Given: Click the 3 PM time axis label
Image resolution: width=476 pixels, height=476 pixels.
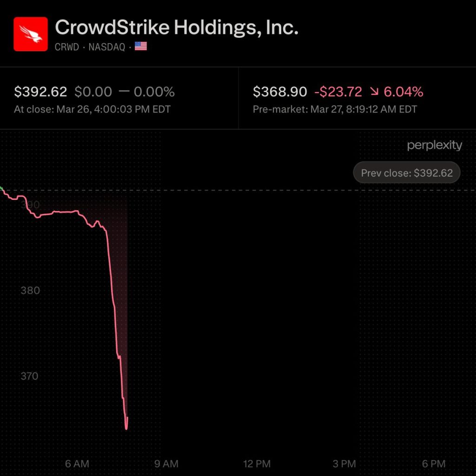Looking at the screenshot, I should 344,463.
